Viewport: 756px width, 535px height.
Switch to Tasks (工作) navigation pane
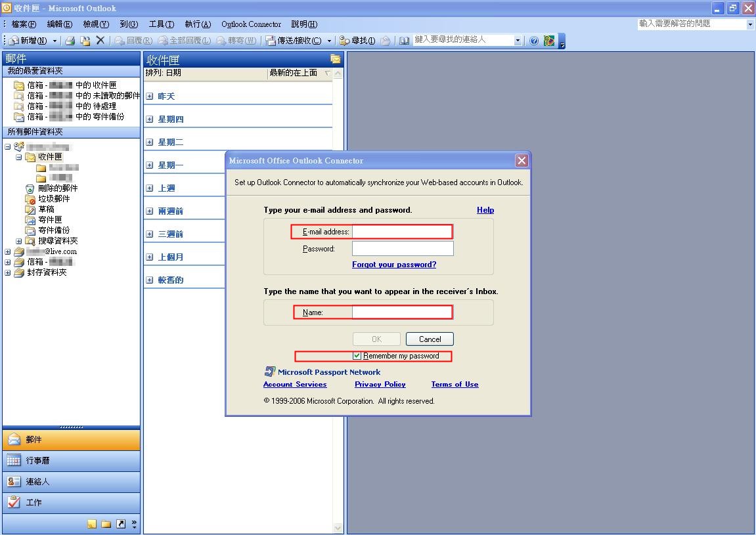tap(72, 503)
